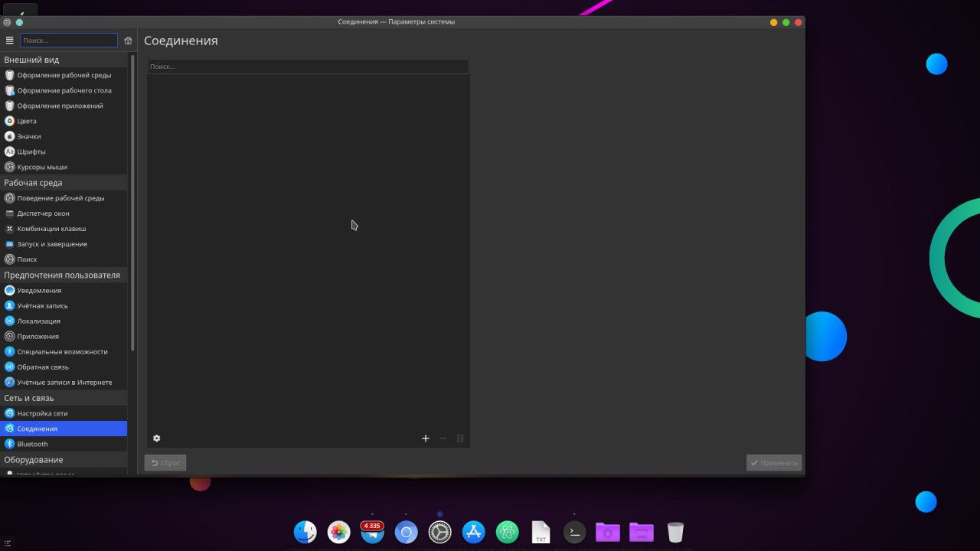Open Оформление рабочей среды settings
The image size is (980, 551).
[x=64, y=75]
